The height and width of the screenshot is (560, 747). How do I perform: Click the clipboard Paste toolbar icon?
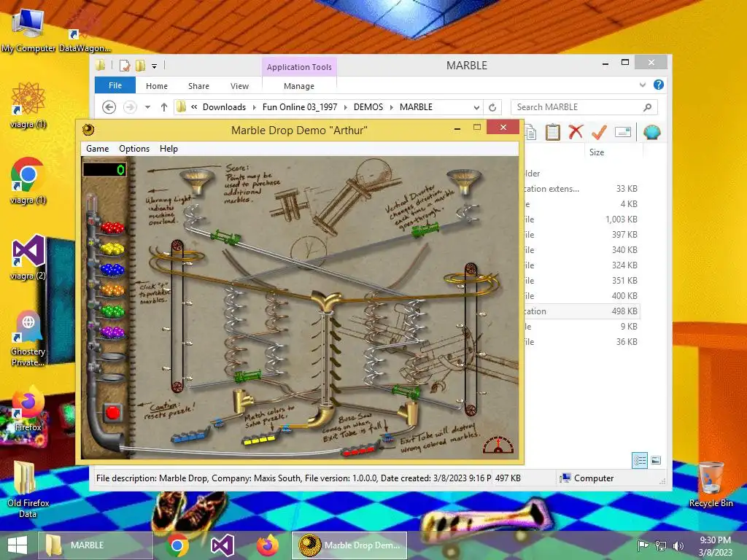pos(553,132)
